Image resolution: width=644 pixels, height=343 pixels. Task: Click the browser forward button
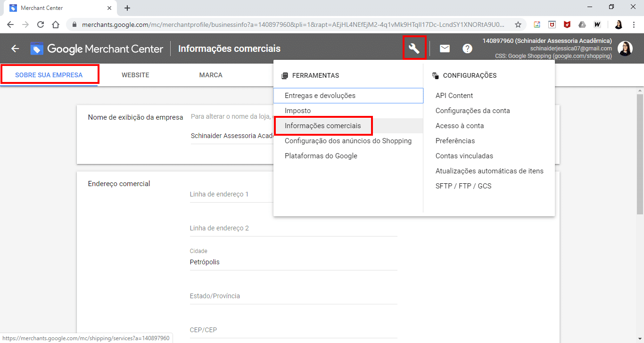pyautogui.click(x=25, y=24)
